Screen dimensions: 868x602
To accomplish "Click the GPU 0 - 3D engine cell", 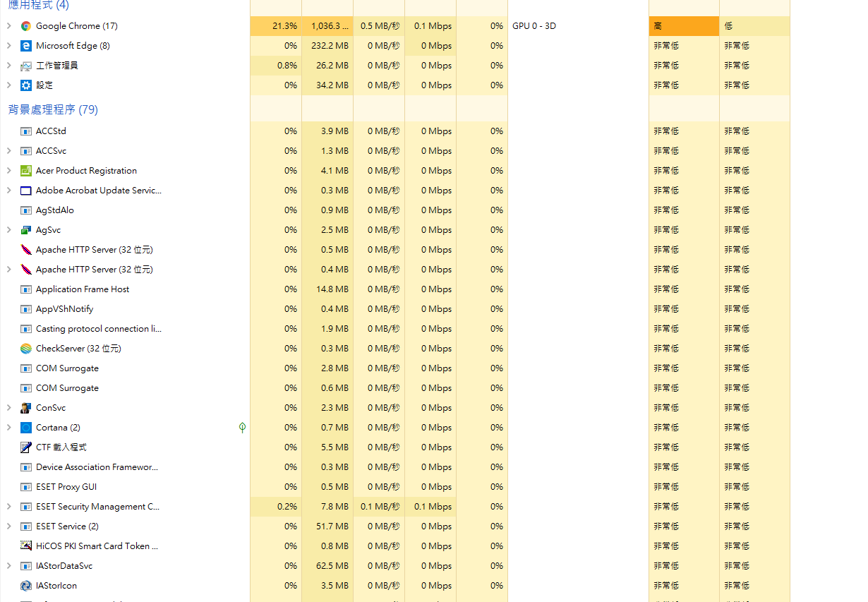I will click(534, 26).
